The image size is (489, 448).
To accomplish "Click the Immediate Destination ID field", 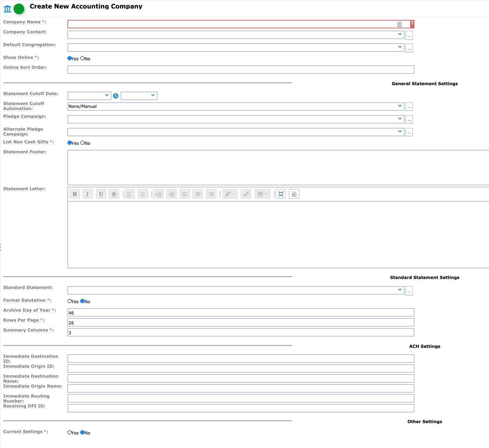I will 241,359.
